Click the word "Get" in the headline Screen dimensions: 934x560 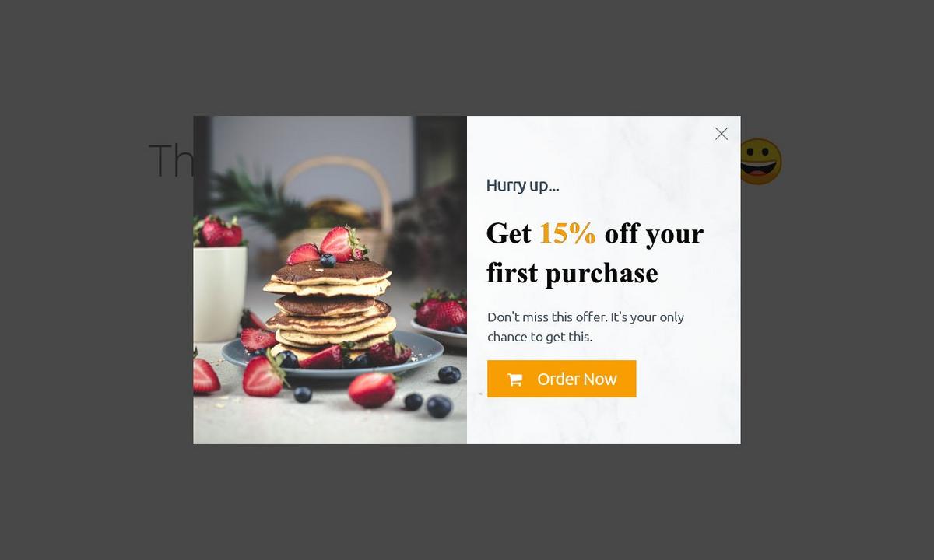pyautogui.click(x=509, y=233)
